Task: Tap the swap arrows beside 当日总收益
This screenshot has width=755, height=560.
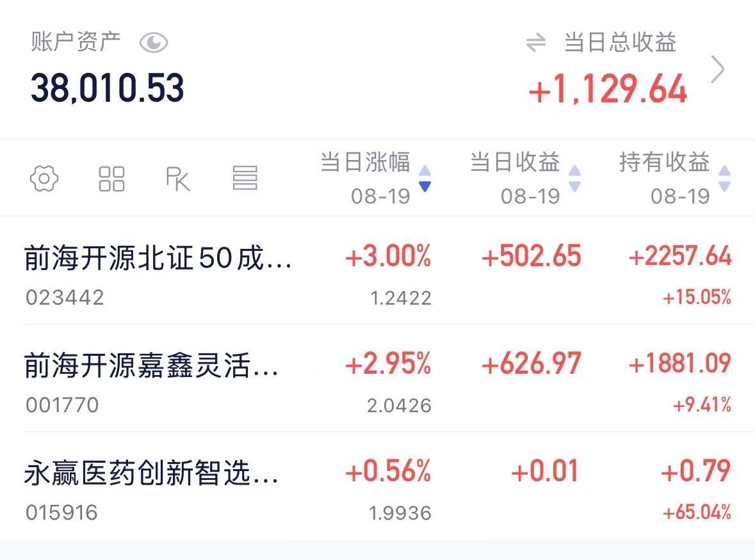Action: tap(536, 42)
